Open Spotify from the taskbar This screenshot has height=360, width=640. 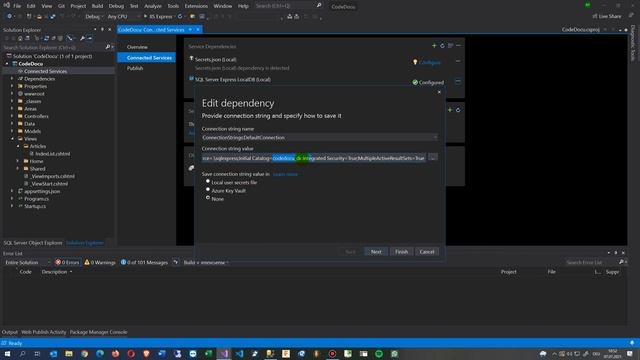tap(379, 354)
